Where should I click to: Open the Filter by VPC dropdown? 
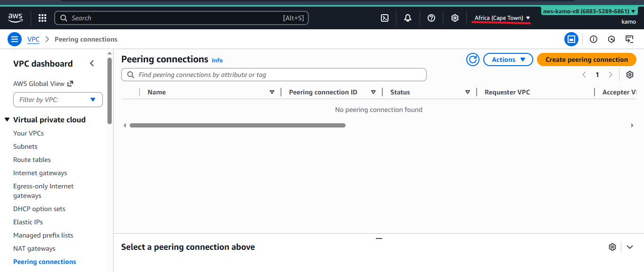[58, 100]
